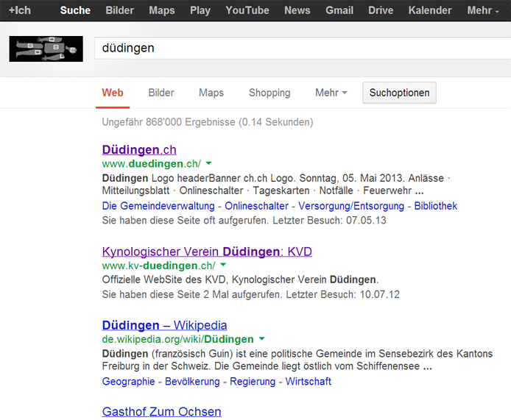Screen dimensions: 511x420
Task: Open YouTube from the top navigation bar
Action: [247, 10]
